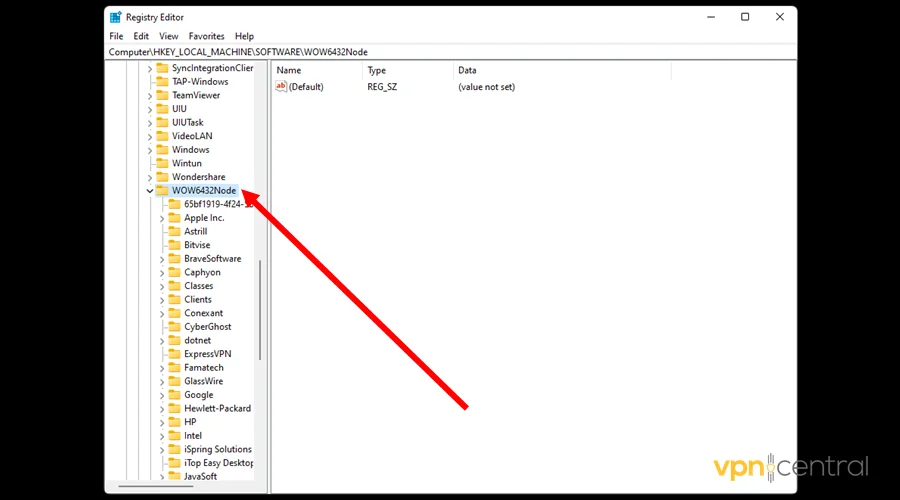Click the Registry Editor title bar icon
This screenshot has height=500, width=900.
pos(116,17)
